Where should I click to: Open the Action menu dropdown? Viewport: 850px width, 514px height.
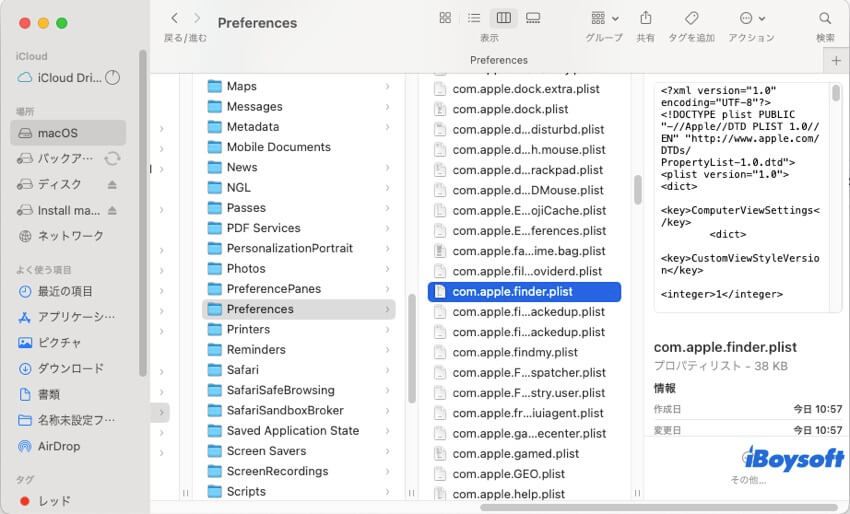pyautogui.click(x=752, y=18)
